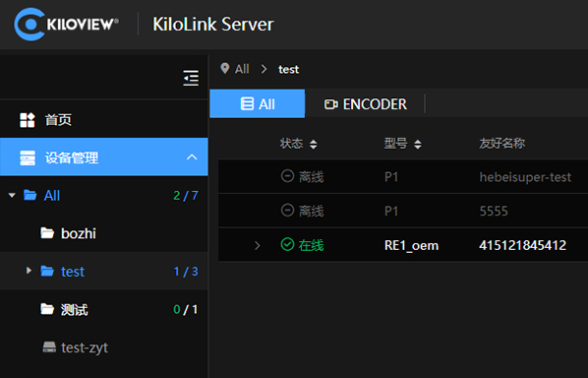Collapse the All tree node triangle
This screenshot has height=378, width=588.
pyautogui.click(x=12, y=195)
